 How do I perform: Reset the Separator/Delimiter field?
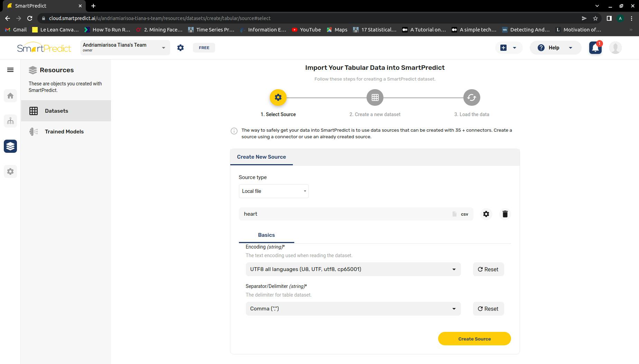pyautogui.click(x=488, y=309)
